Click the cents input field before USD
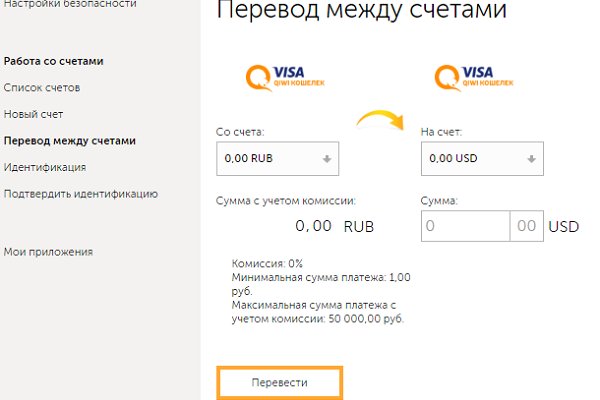 tap(527, 226)
